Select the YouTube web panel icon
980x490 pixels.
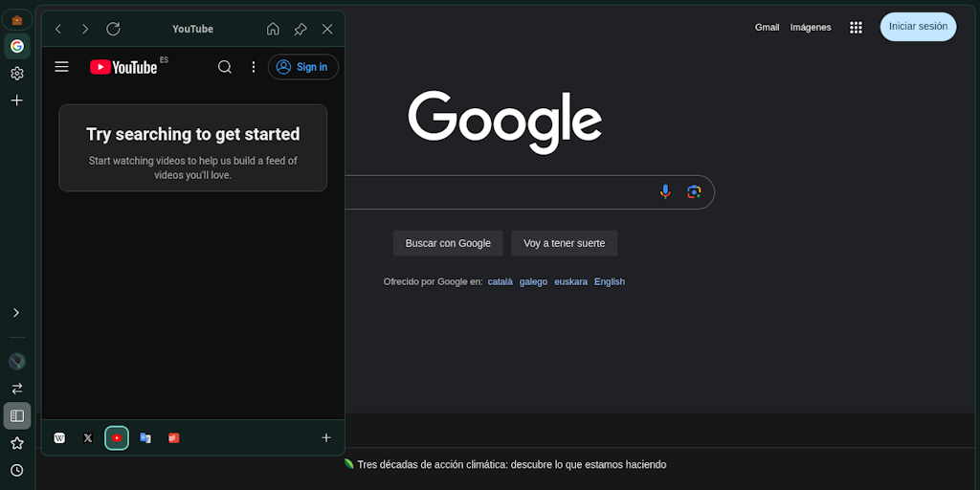[117, 438]
